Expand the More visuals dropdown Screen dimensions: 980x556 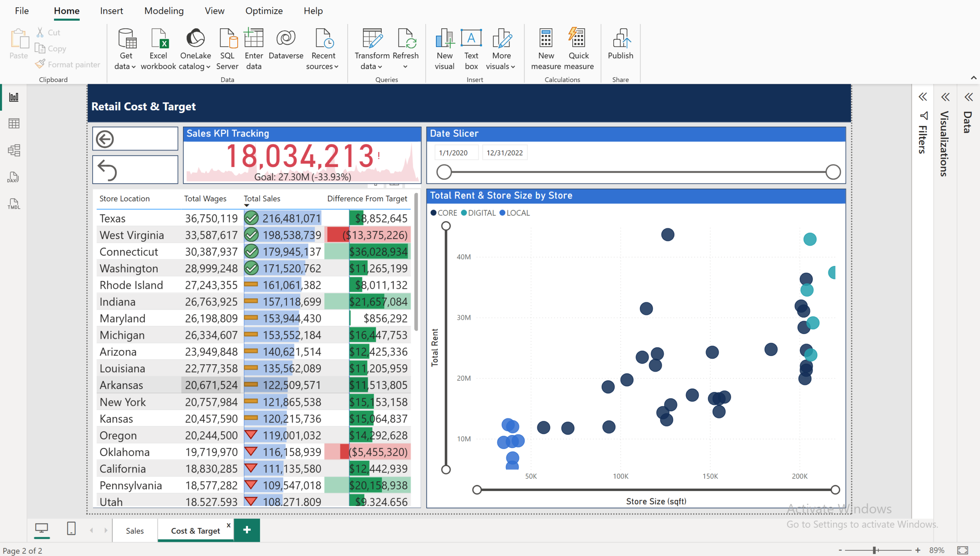501,49
